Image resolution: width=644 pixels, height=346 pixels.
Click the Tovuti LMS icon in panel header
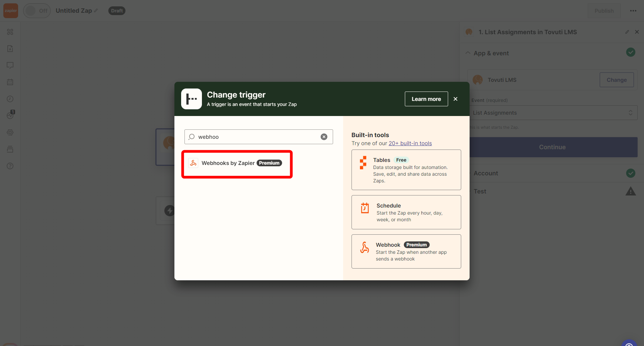[469, 32]
